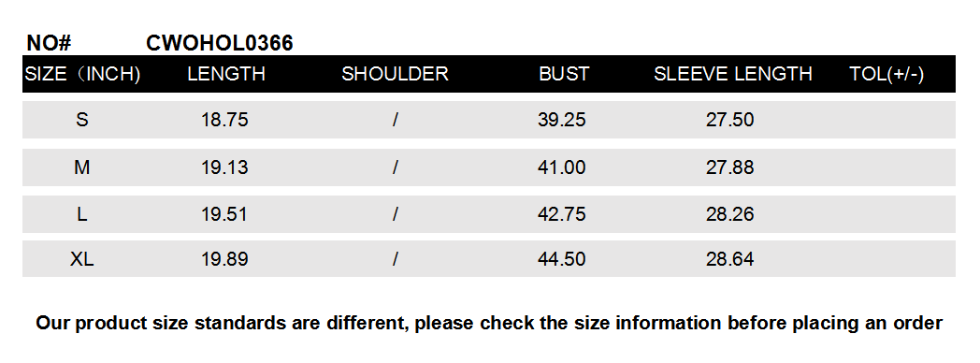Click the TOL(+/-) column header
The height and width of the screenshot is (363, 980).
tap(886, 74)
